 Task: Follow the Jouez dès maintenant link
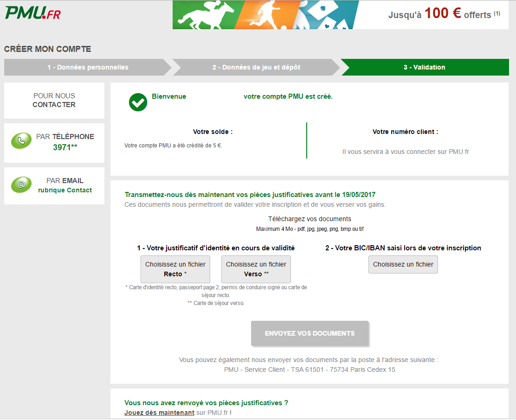[x=159, y=412]
